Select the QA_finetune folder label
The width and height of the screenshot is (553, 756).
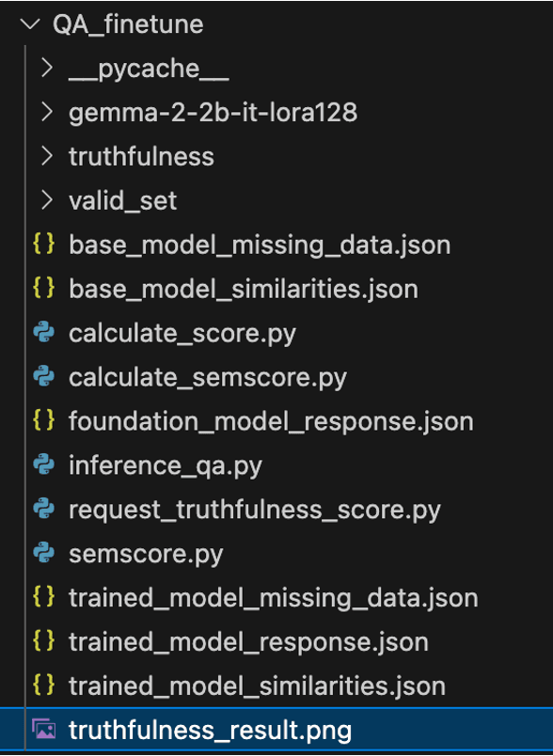coord(128,24)
